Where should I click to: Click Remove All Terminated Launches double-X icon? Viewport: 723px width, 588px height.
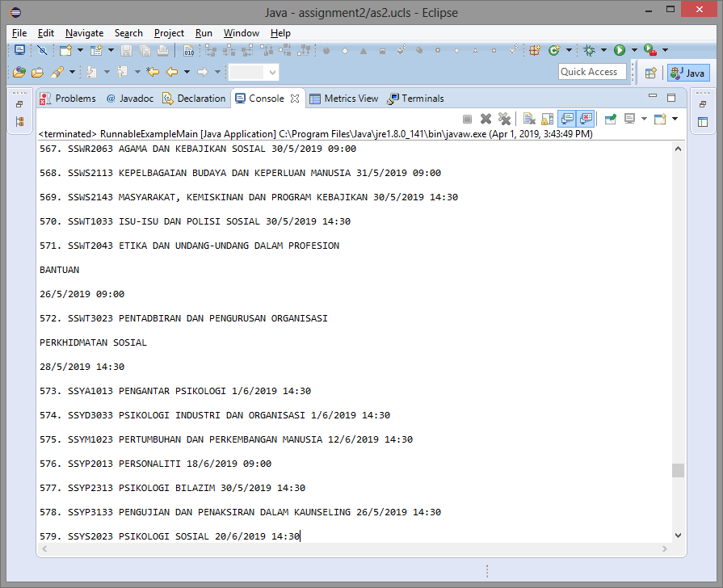coord(504,119)
